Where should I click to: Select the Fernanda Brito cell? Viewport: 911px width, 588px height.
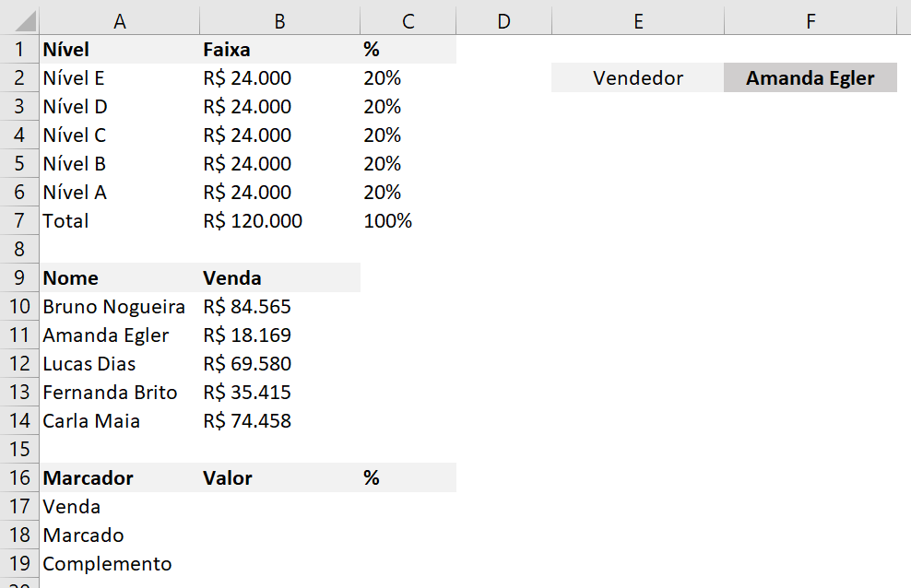(x=119, y=393)
